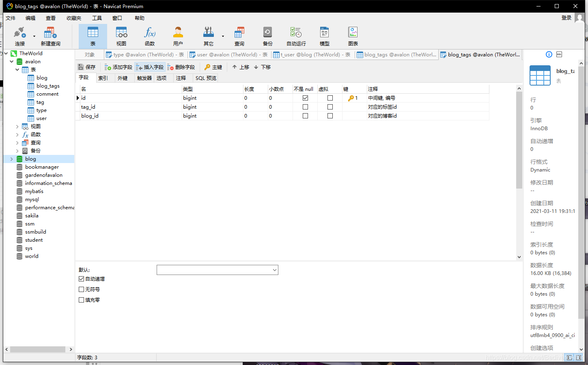Select the comment table in tree

[x=47, y=94]
